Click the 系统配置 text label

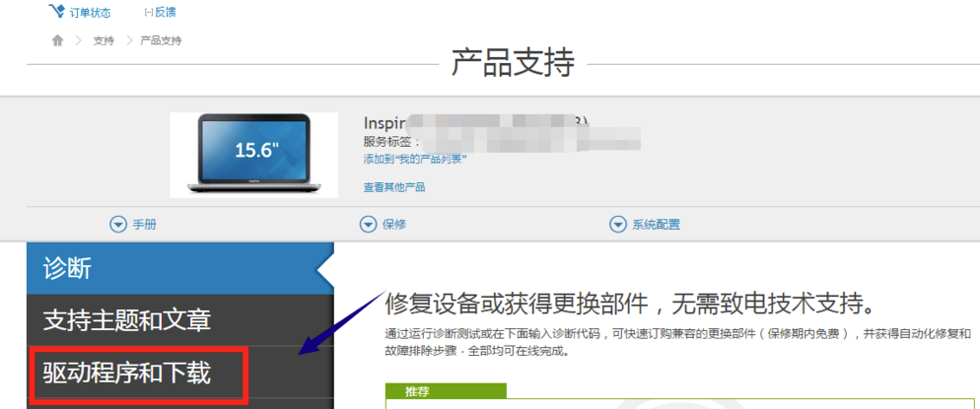(656, 225)
